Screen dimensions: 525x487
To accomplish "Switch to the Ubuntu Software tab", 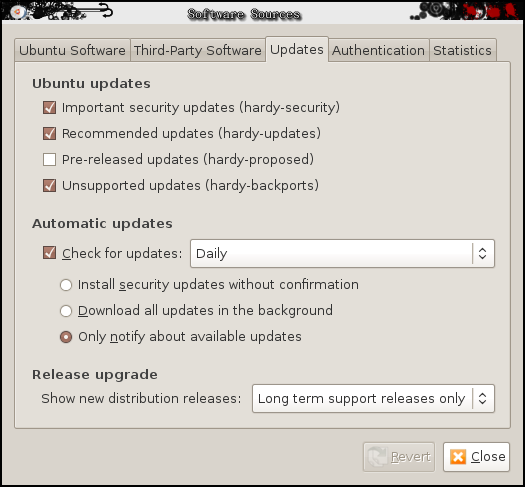I will point(72,51).
